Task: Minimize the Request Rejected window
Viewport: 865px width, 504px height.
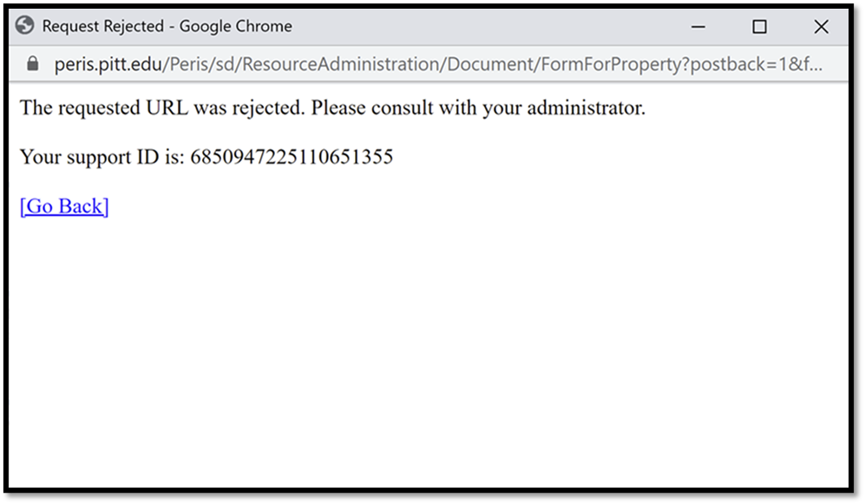Action: [x=698, y=27]
